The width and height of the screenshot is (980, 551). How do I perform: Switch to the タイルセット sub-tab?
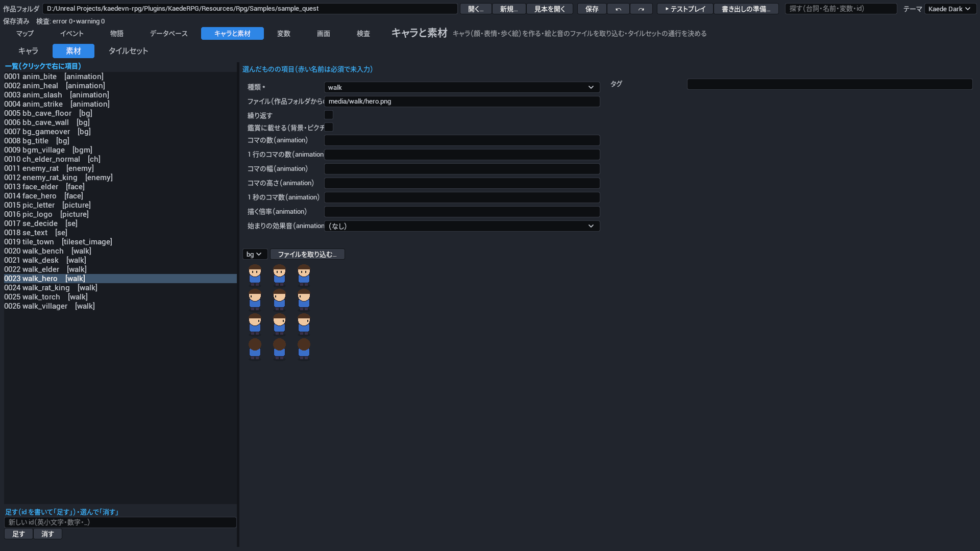tap(128, 51)
